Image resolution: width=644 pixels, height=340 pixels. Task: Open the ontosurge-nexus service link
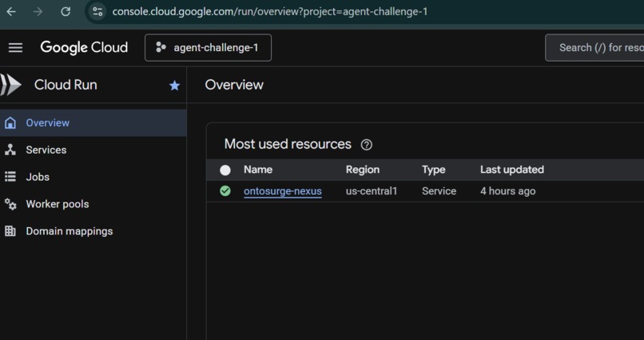[283, 191]
